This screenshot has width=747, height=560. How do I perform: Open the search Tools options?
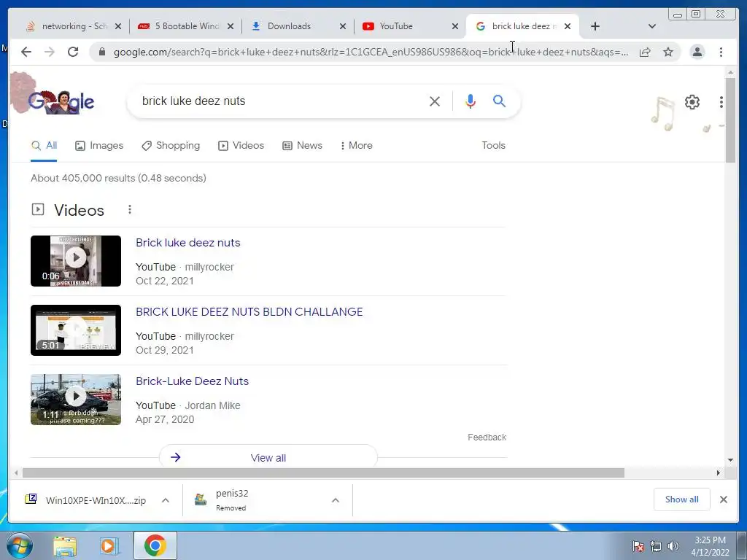click(493, 146)
